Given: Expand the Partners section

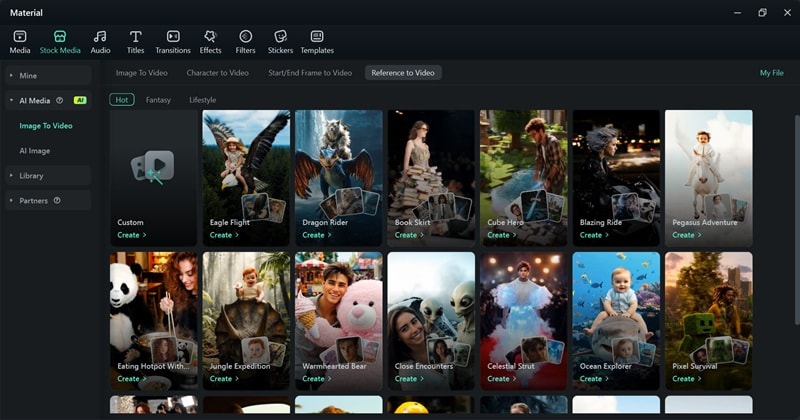Looking at the screenshot, I should (11, 201).
